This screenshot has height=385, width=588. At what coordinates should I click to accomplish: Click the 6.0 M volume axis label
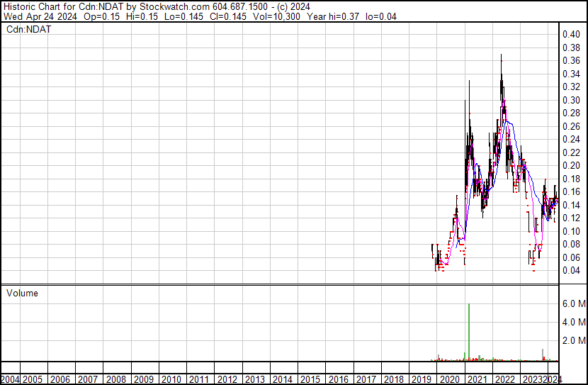[x=573, y=303]
